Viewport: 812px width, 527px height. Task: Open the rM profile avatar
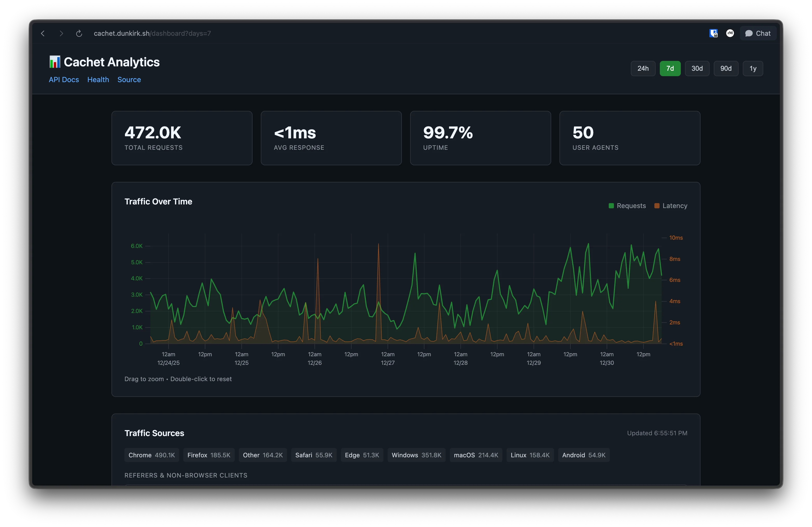pyautogui.click(x=730, y=33)
